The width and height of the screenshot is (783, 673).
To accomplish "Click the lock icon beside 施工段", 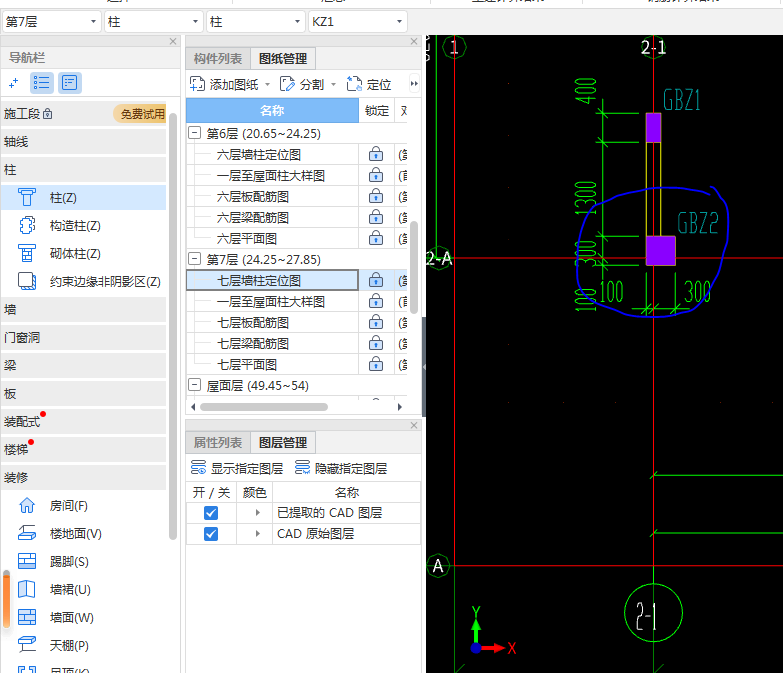I will pos(47,114).
